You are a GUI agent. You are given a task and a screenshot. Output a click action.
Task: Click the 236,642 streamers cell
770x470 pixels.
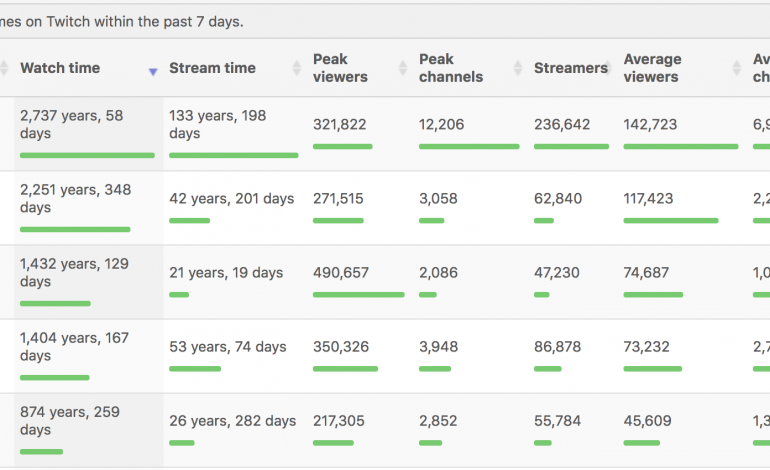(x=562, y=125)
